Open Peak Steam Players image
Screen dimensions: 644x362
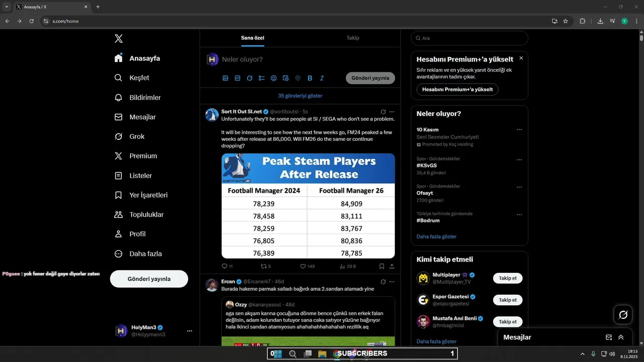tap(308, 206)
